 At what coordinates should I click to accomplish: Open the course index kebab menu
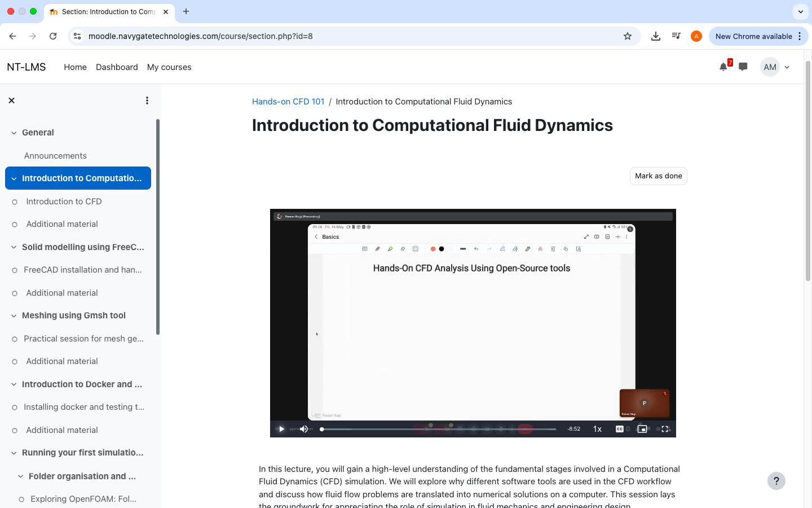(x=147, y=100)
